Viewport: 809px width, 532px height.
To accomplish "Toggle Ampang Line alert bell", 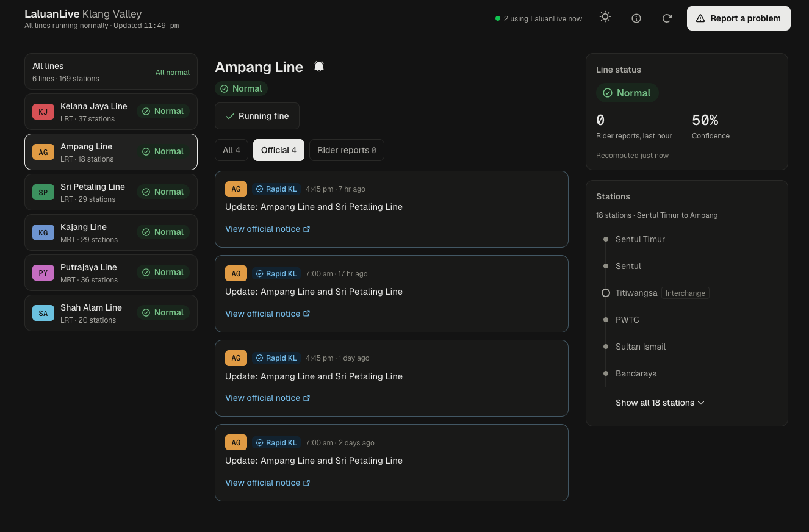I will 319,66.
